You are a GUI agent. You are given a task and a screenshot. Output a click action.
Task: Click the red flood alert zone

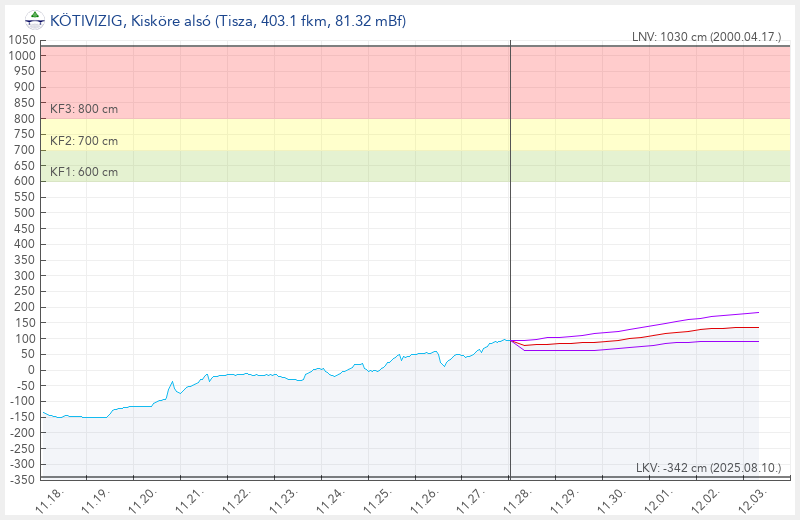click(x=400, y=80)
